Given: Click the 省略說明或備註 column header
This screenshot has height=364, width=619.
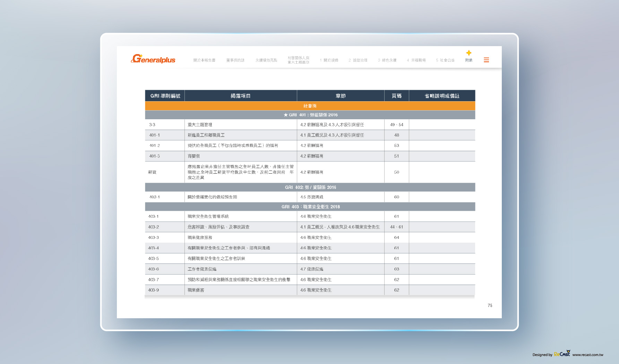Looking at the screenshot, I should (442, 96).
